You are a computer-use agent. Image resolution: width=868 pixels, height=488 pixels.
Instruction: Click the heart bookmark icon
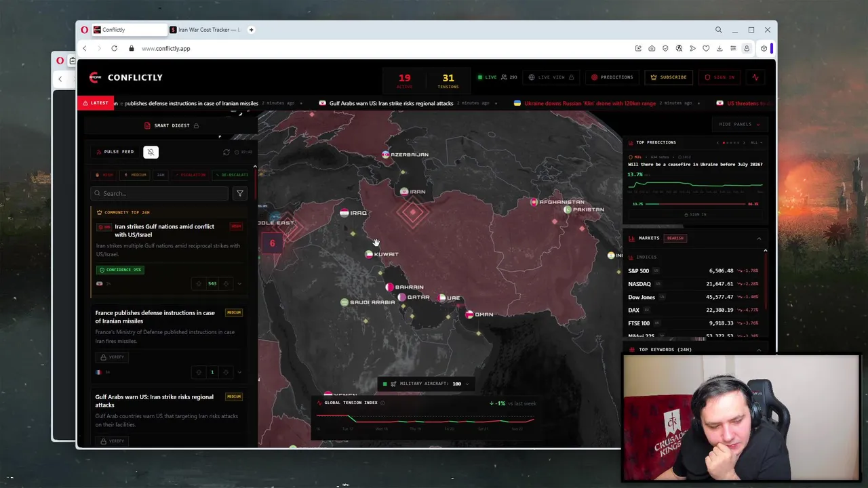pyautogui.click(x=706, y=49)
